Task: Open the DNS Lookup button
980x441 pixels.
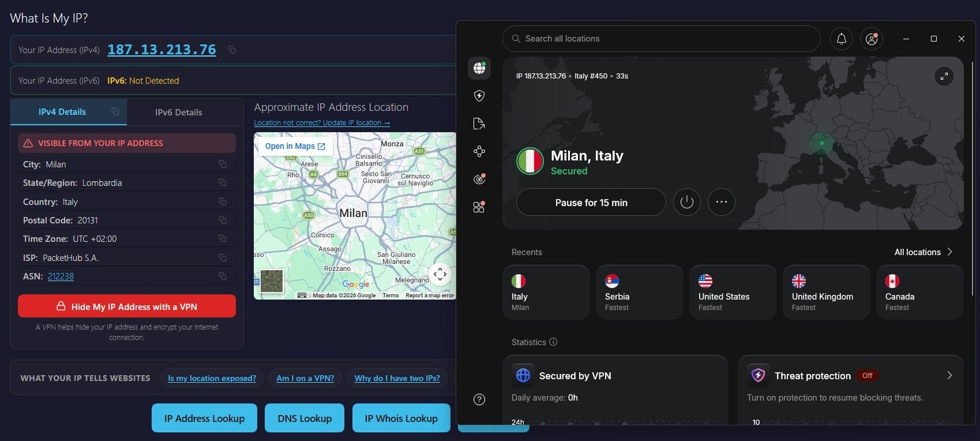Action: click(x=305, y=418)
